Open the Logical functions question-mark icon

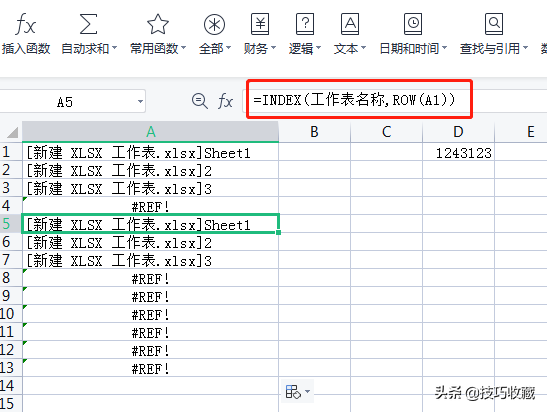coord(305,24)
